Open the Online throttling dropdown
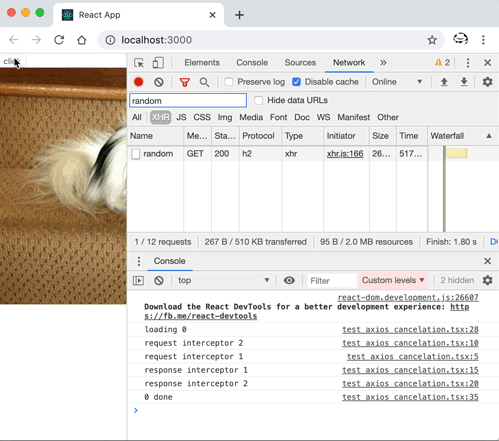Viewport: 499px width, 441px height. pyautogui.click(x=397, y=82)
